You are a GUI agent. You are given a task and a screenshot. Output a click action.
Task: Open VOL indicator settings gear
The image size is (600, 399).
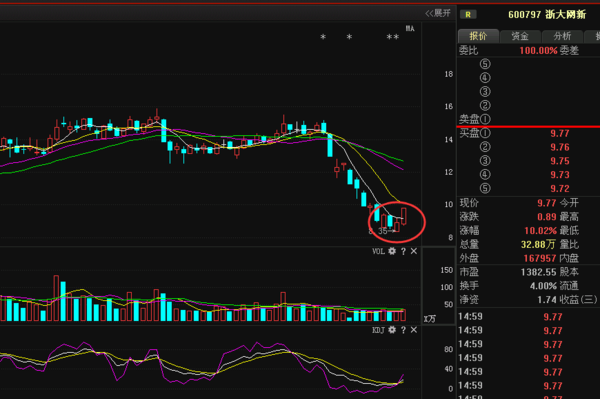point(392,251)
